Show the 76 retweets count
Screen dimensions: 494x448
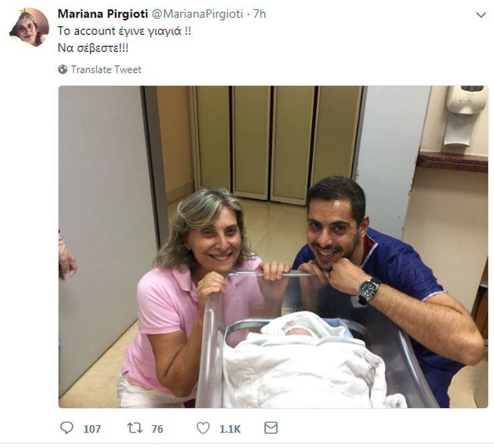tap(157, 429)
